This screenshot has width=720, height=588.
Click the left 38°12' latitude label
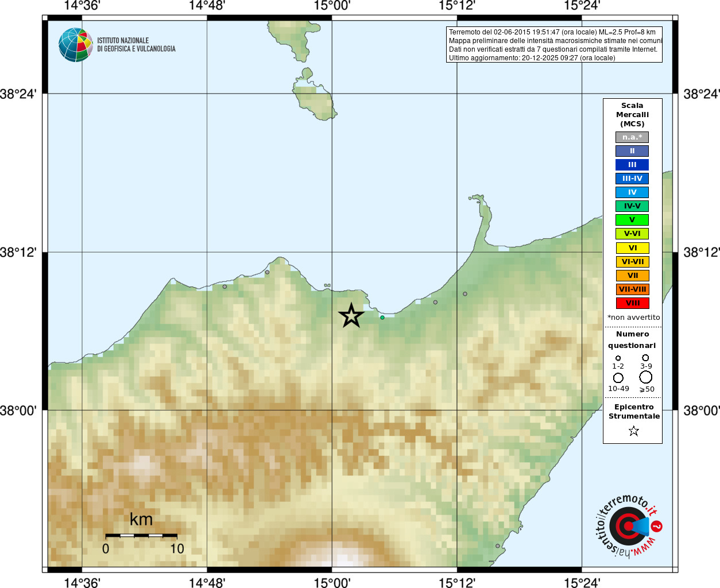[18, 252]
